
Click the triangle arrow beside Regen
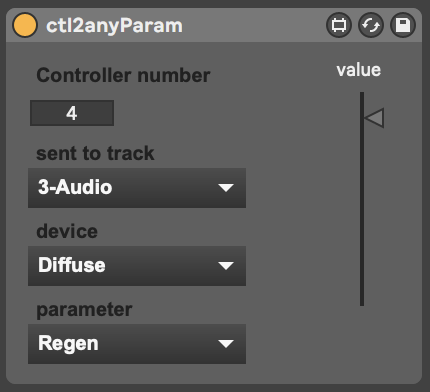point(226,344)
